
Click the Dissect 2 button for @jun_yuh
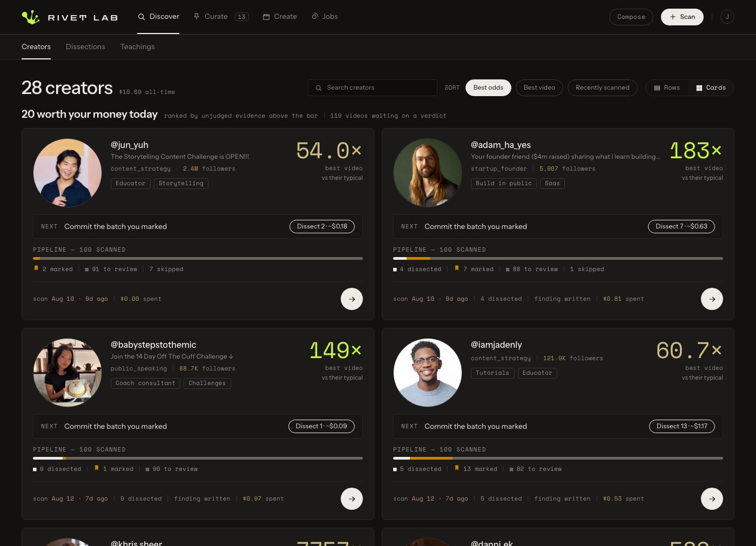(x=322, y=226)
